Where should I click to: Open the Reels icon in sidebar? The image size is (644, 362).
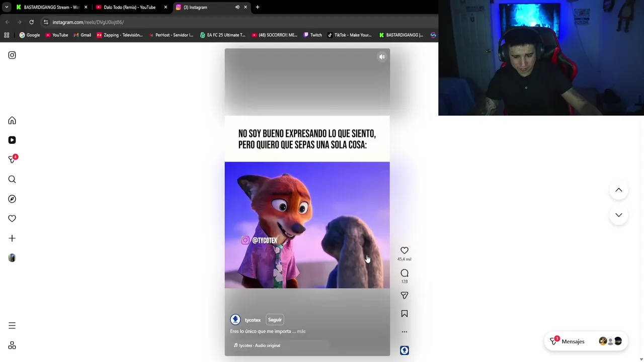click(x=12, y=140)
